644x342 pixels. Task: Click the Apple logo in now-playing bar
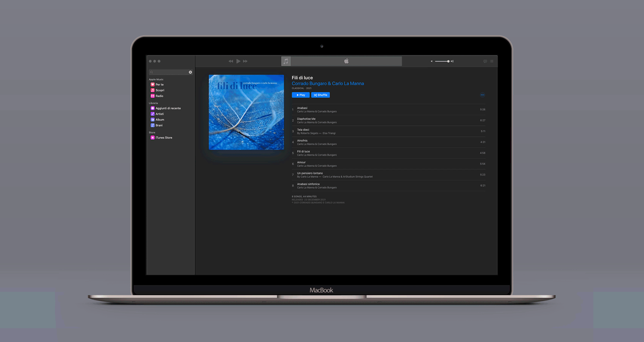346,61
